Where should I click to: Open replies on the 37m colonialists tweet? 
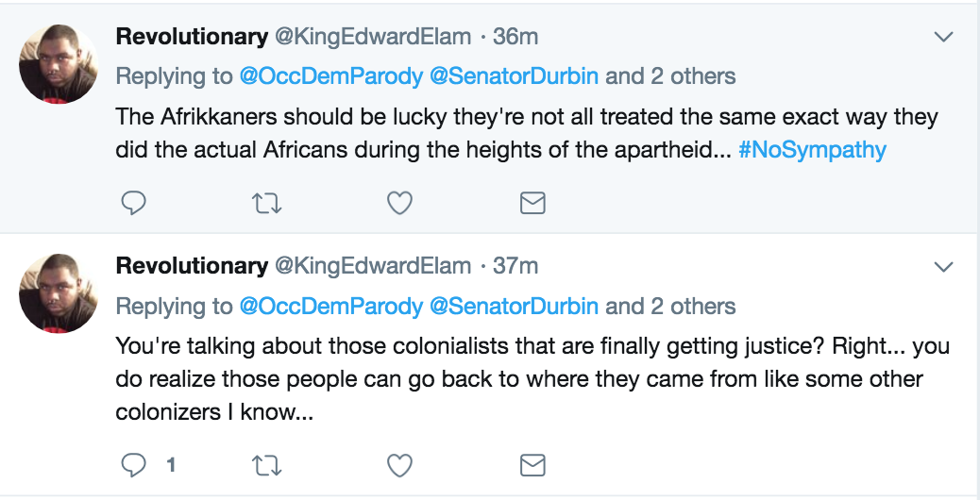[135, 465]
